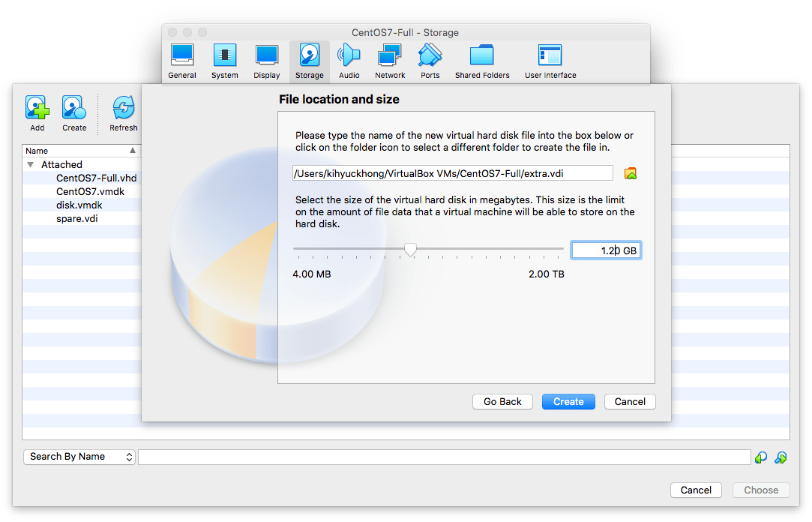Click the folder icon to choose file location
812x522 pixels.
click(x=631, y=173)
